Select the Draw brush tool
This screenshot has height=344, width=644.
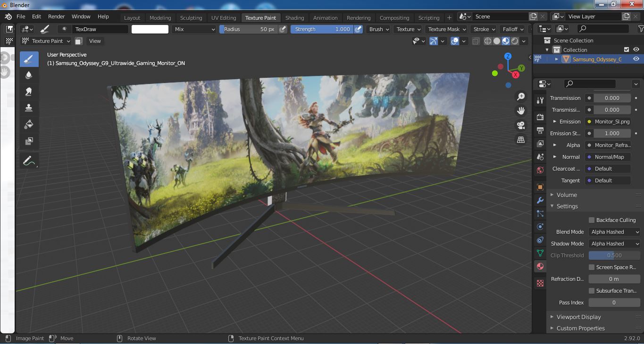point(29,59)
